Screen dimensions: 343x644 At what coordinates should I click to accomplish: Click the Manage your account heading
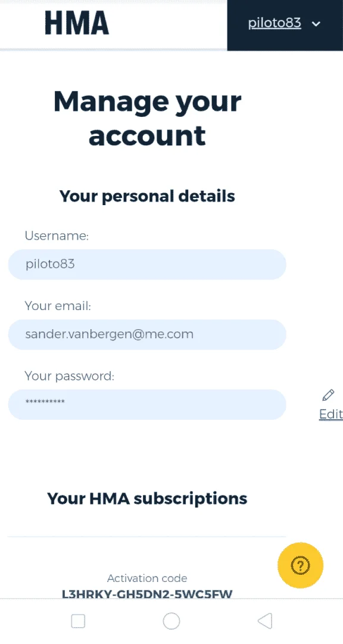coord(147,118)
